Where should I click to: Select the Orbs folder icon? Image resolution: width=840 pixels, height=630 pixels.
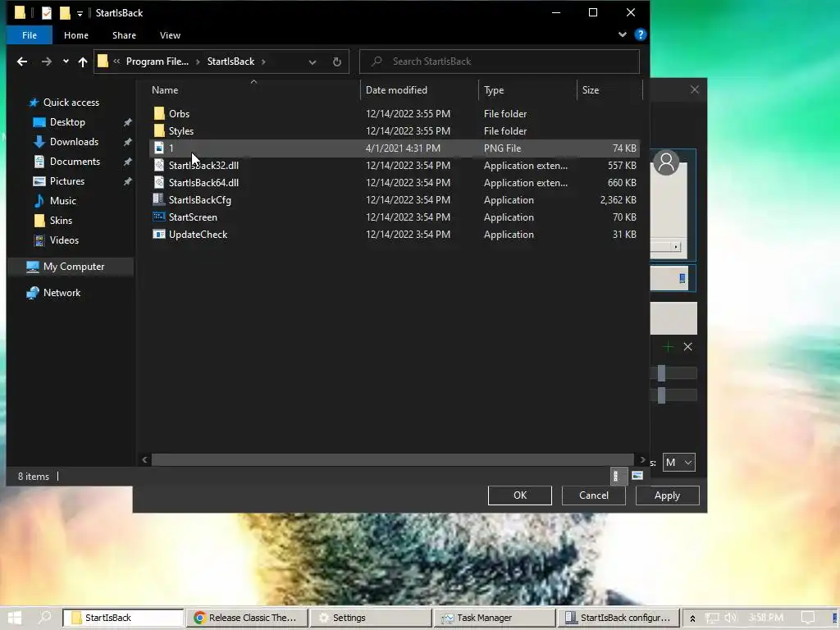(x=159, y=113)
